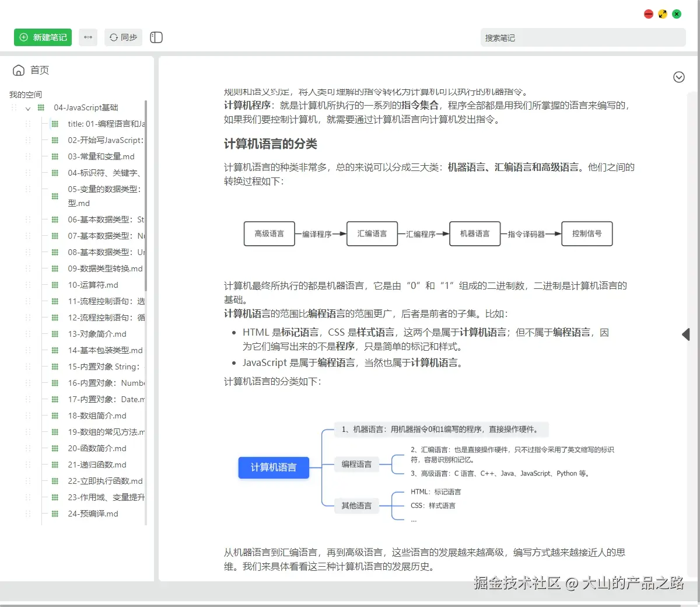Image resolution: width=700 pixels, height=607 pixels.
Task: Open note 18-数组简介.md
Action: coord(97,416)
